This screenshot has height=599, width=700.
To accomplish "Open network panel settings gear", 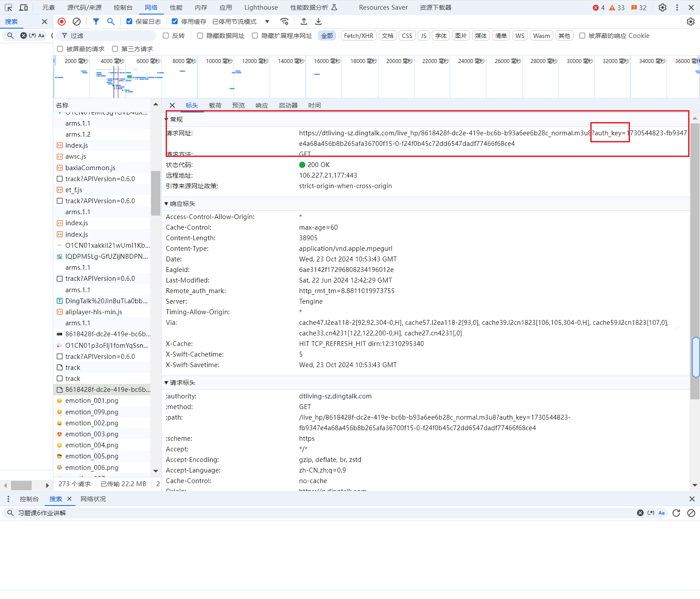I will point(691,22).
